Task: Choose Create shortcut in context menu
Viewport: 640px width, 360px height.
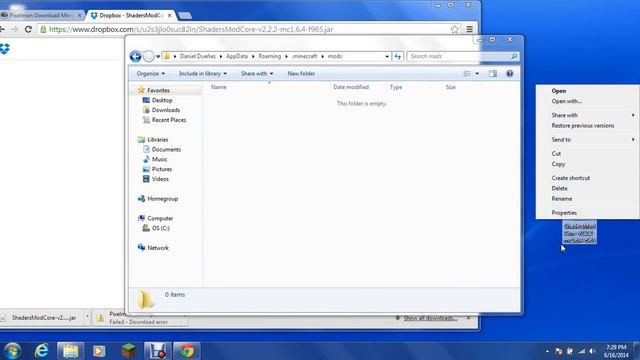Action: 571,178
